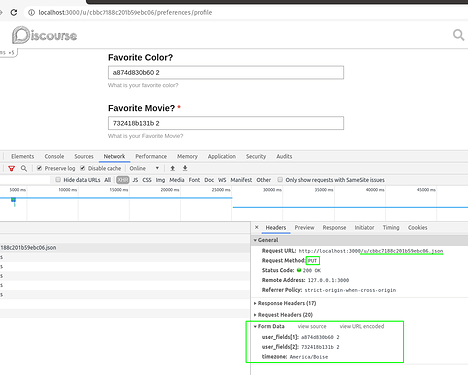Toggle the red network filter funnel icon

coord(12,168)
